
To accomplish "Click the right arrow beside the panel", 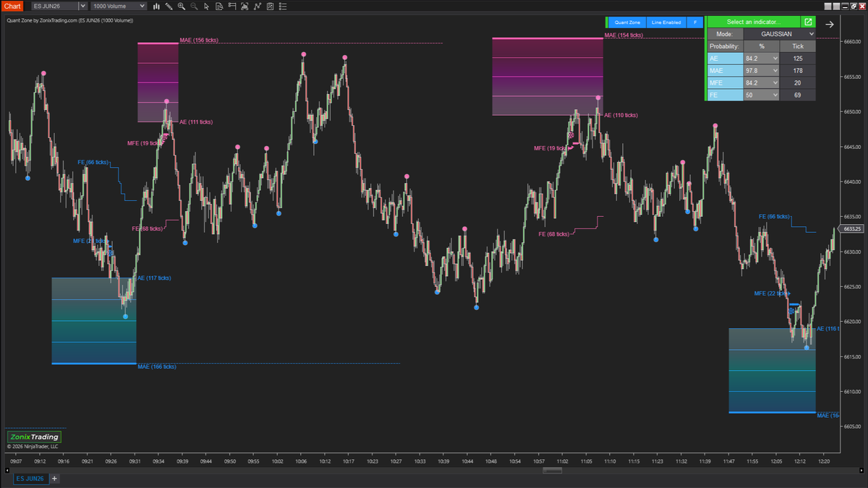I will click(830, 24).
